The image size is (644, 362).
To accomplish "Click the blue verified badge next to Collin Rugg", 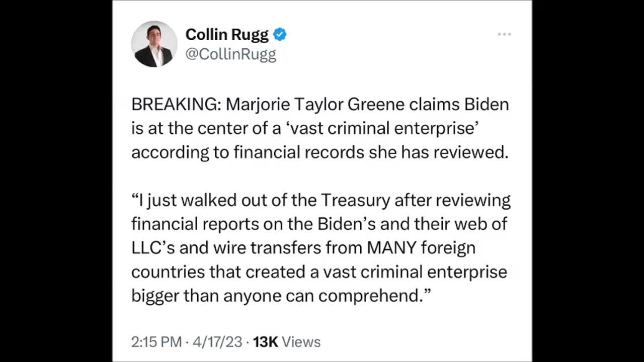I will coord(280,34).
